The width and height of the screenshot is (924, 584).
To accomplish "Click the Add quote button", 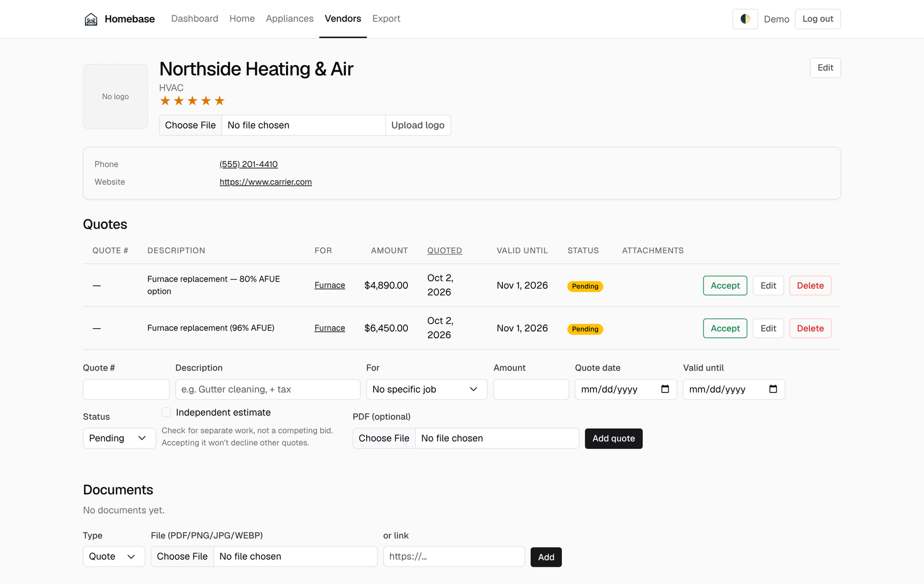I will pos(613,439).
